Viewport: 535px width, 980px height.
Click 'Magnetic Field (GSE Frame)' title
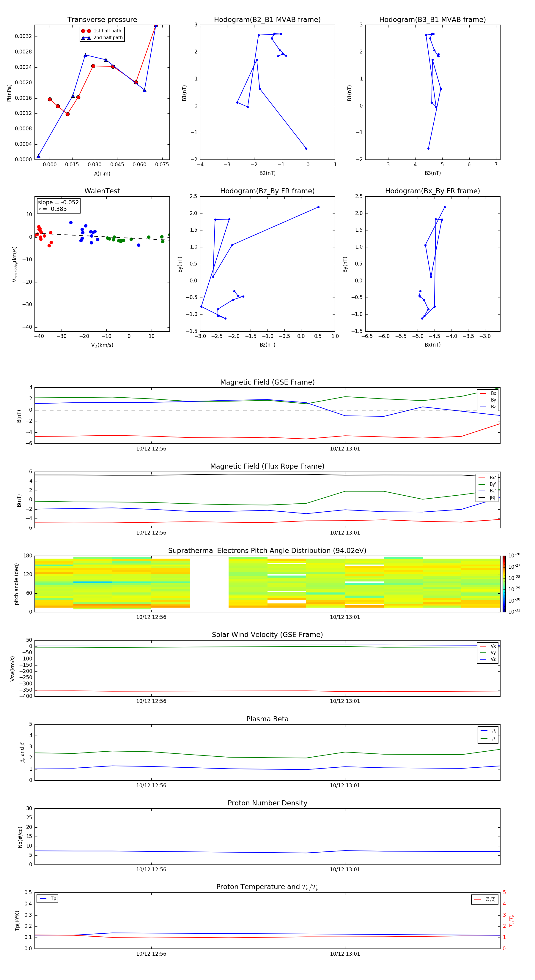[x=267, y=382]
